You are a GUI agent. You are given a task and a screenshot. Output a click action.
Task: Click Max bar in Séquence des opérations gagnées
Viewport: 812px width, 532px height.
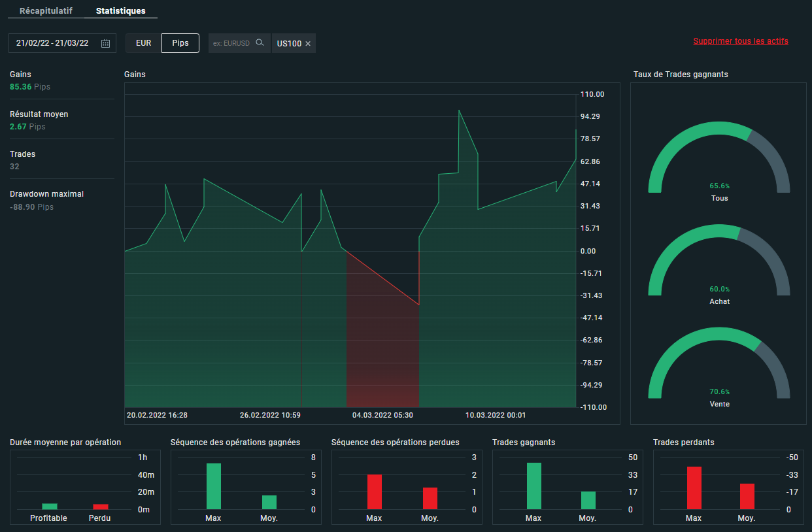(x=213, y=486)
